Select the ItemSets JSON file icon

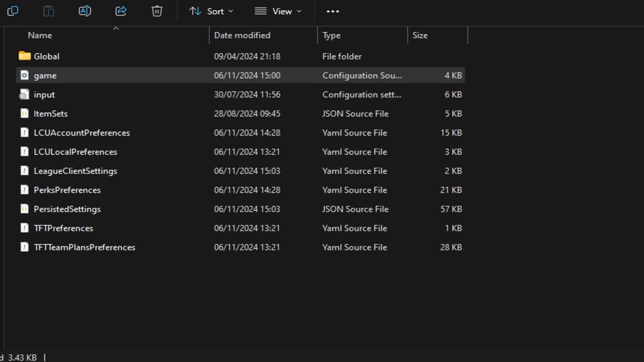[x=24, y=114]
